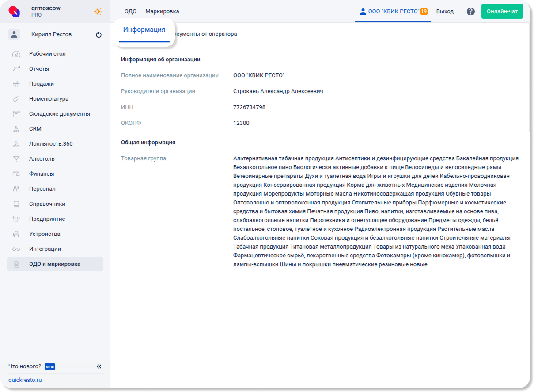Switch to the Информация tab
The image size is (534, 392).
point(144,30)
